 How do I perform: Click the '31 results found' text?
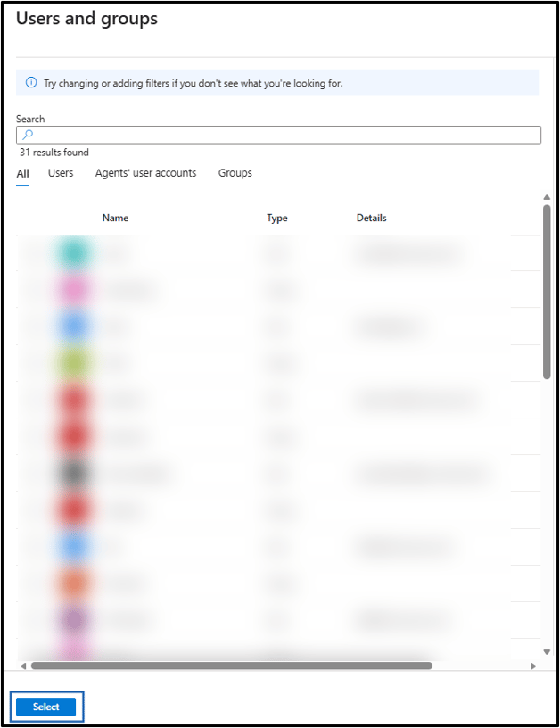pyautogui.click(x=54, y=153)
